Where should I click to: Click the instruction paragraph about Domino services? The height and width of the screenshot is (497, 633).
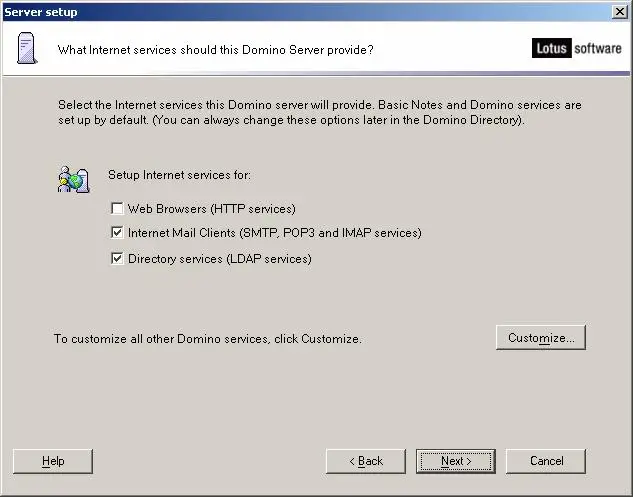point(320,112)
